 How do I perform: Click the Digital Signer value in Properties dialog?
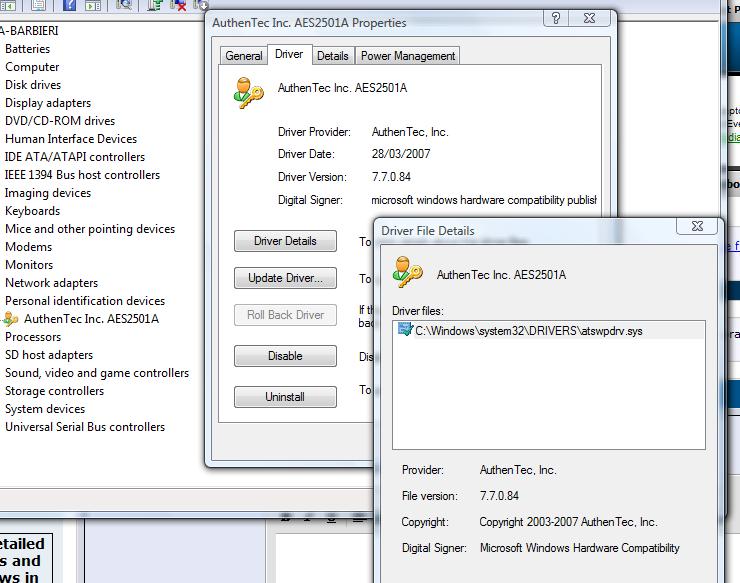coord(484,200)
